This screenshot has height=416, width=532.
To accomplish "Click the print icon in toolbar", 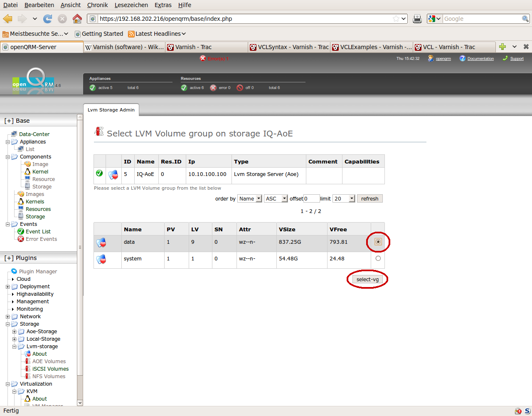I will click(x=417, y=19).
